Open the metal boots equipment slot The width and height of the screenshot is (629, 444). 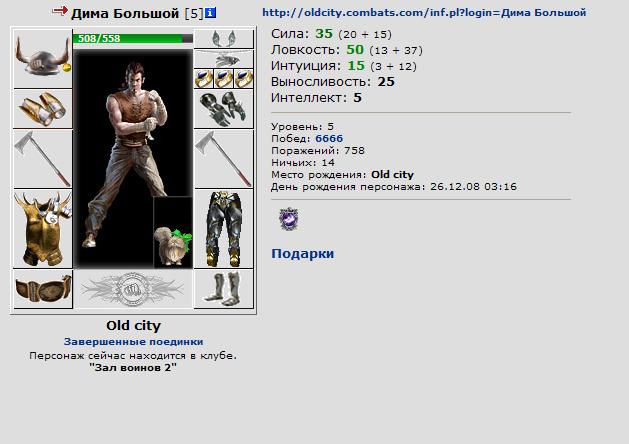224,289
